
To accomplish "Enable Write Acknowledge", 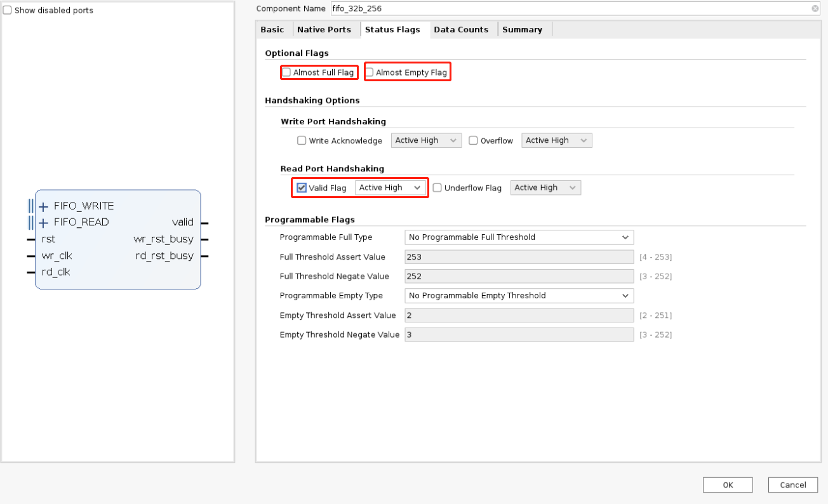I will (x=302, y=140).
